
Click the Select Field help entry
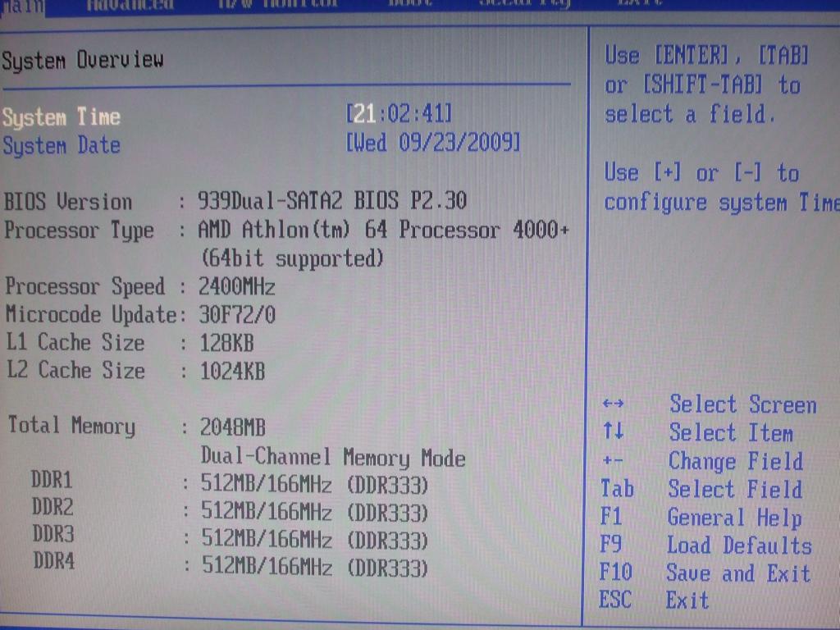[x=735, y=489]
